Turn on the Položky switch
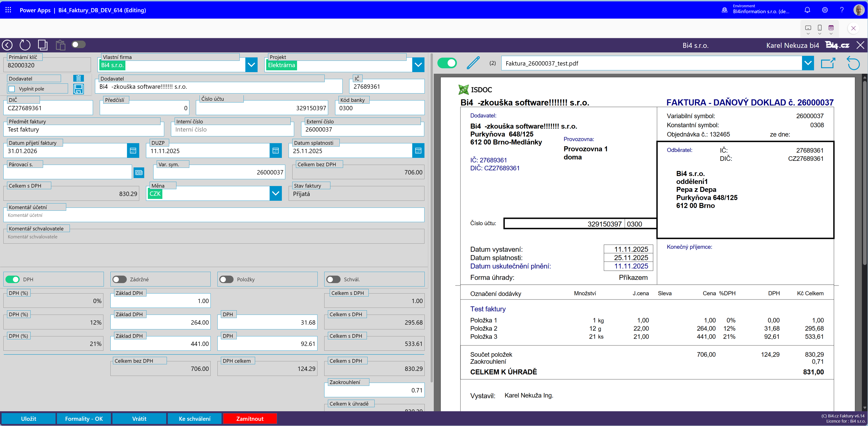This screenshot has height=426, width=868. click(227, 279)
